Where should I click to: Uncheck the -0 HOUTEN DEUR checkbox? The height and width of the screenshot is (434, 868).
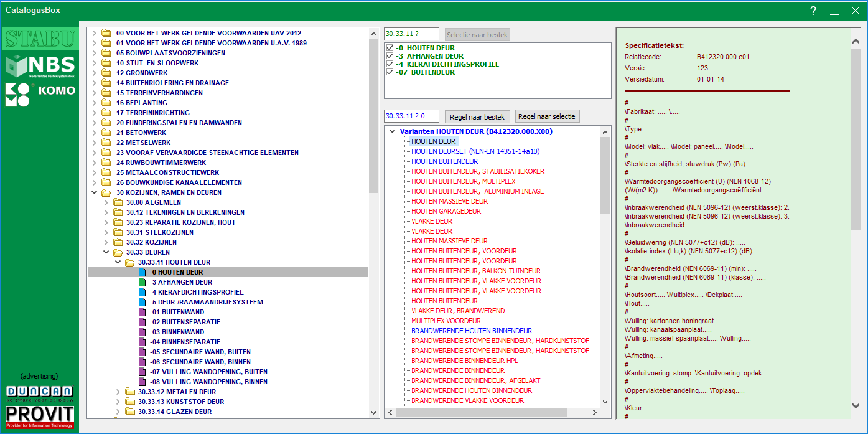[x=390, y=48]
